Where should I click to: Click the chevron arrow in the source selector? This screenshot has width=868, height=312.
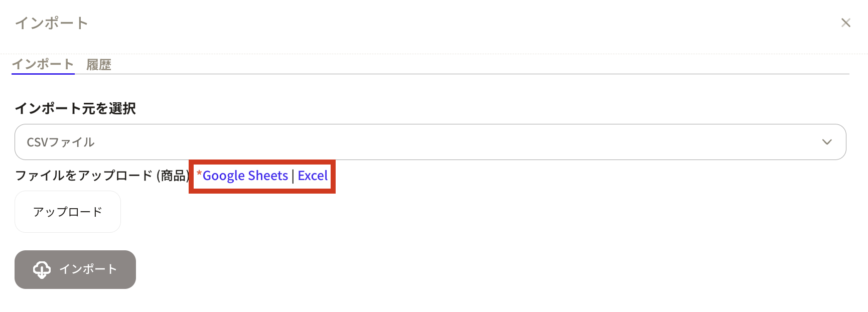[x=827, y=142]
